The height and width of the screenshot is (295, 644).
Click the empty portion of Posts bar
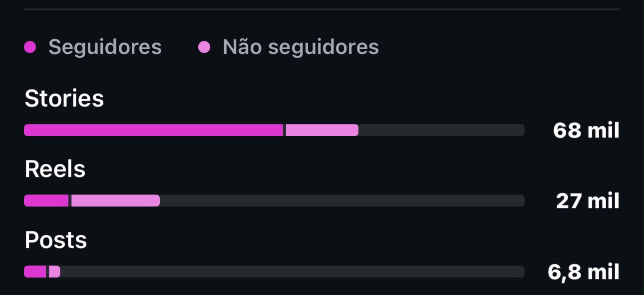click(x=293, y=271)
